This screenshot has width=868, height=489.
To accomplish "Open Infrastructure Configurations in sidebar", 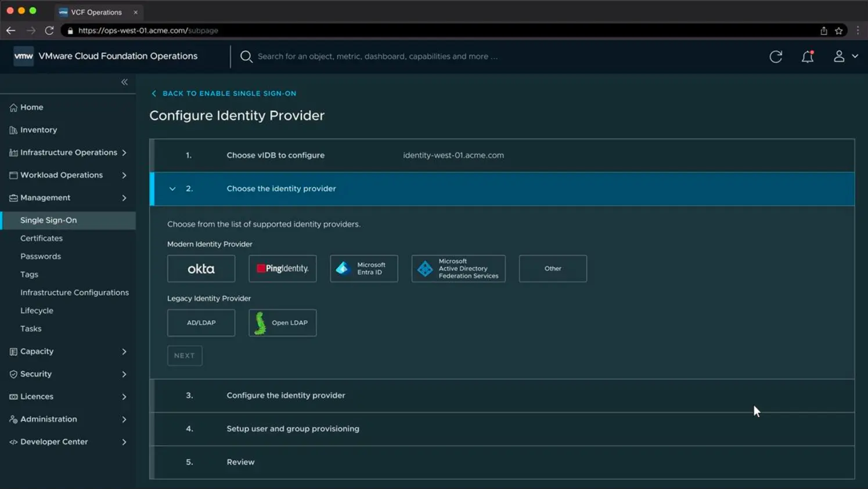I will coord(74,292).
